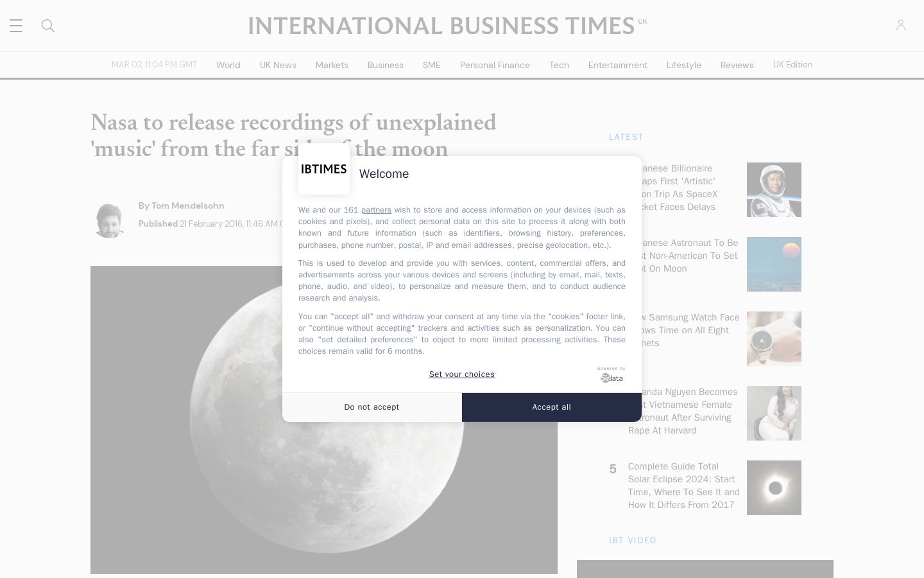Open the Tech section
This screenshot has height=578, width=924.
click(x=559, y=65)
